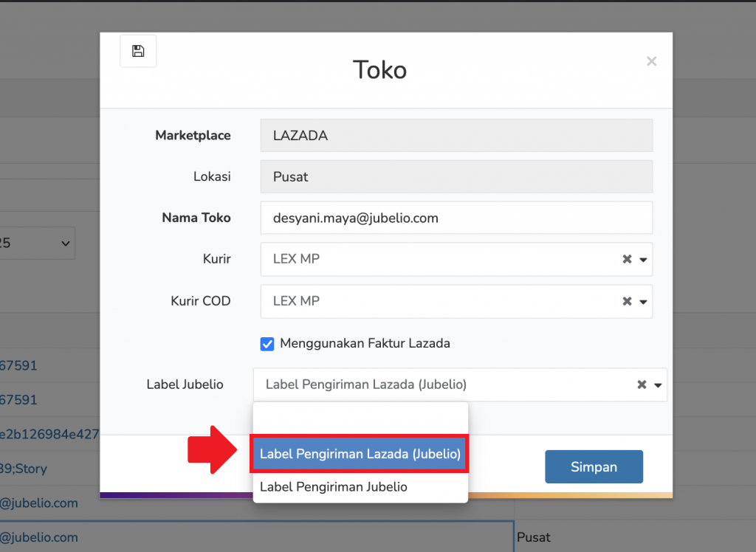The height and width of the screenshot is (552, 756).
Task: Select the blank option in label list
Action: pos(360,419)
